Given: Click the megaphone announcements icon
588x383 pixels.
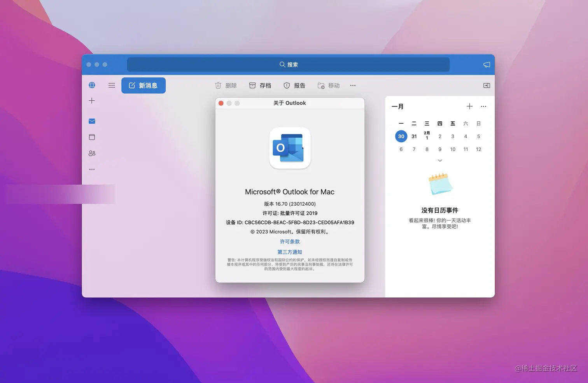Looking at the screenshot, I should 486,65.
